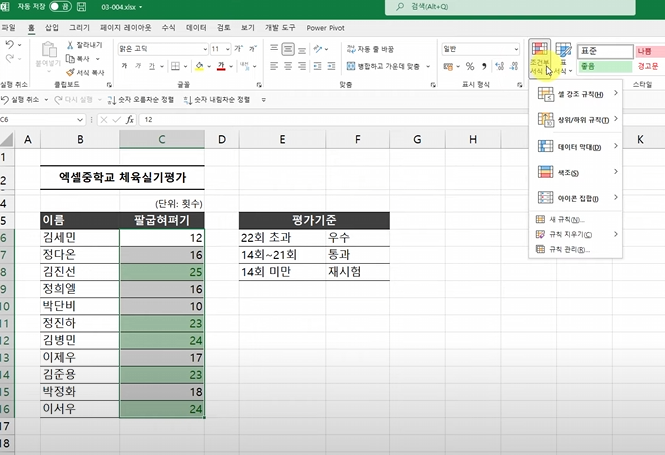The width and height of the screenshot is (665, 455).
Task: Click the Comma Style icon
Action: pyautogui.click(x=484, y=66)
